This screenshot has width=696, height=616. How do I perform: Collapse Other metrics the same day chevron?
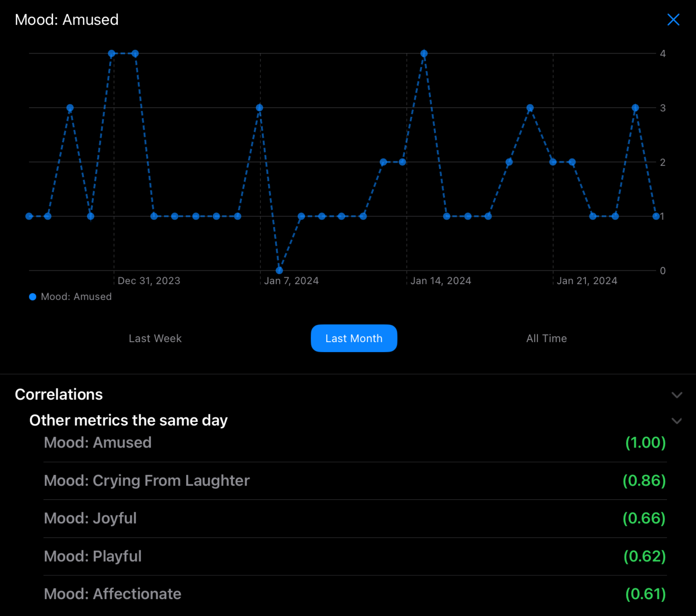pyautogui.click(x=676, y=421)
